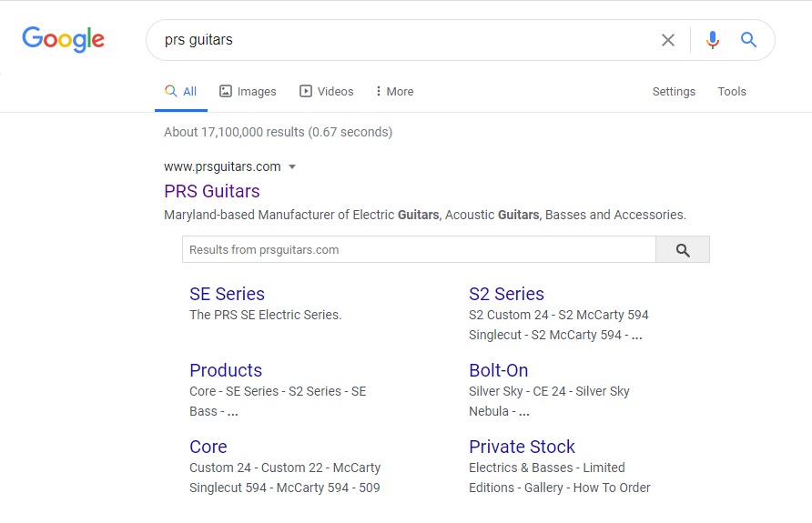
Task: Click the 'Silver Sky - CE 24 - Silver Sky' snippet
Action: coord(549,392)
